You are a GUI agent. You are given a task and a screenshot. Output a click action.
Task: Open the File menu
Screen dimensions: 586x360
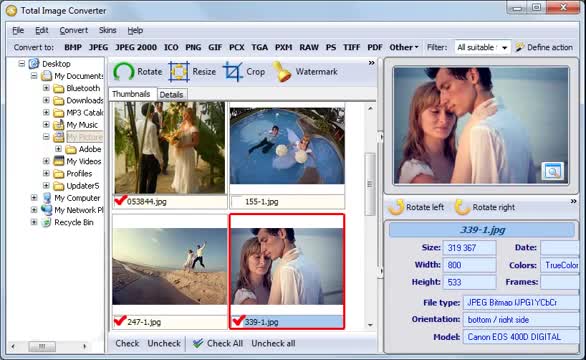click(18, 30)
